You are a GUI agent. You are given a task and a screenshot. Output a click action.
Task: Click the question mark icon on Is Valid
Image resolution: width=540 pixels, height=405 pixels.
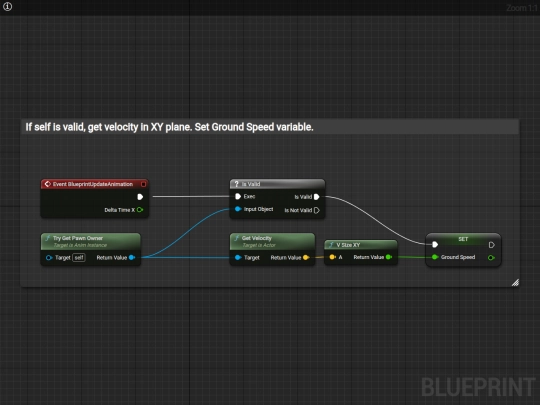click(x=236, y=184)
